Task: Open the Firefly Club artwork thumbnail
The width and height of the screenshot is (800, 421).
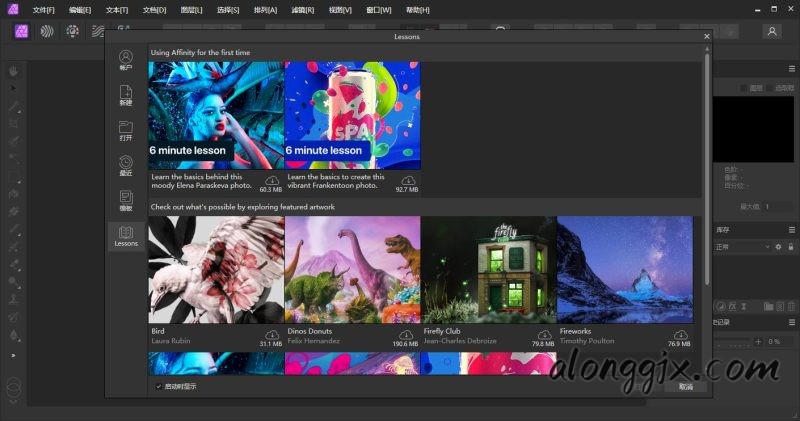Action: point(488,270)
